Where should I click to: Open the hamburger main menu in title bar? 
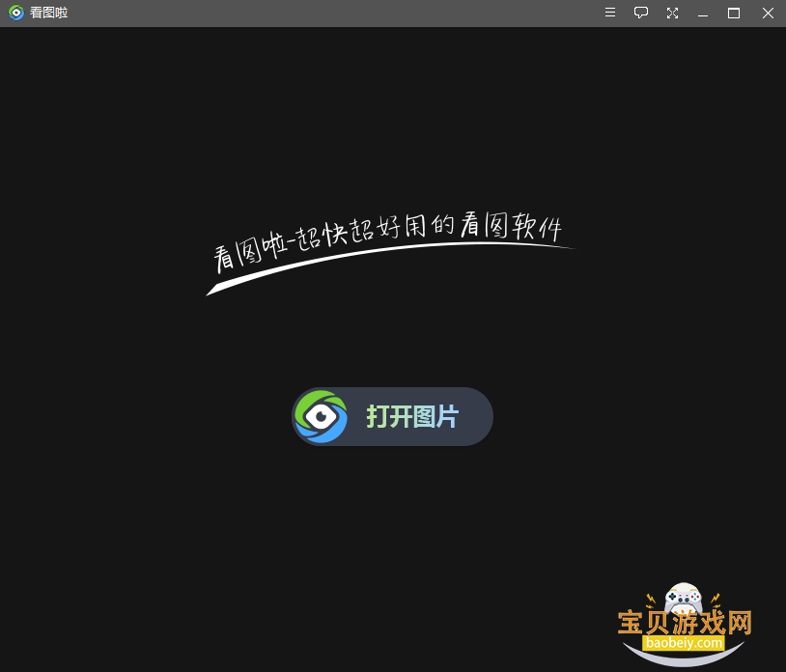(x=610, y=13)
